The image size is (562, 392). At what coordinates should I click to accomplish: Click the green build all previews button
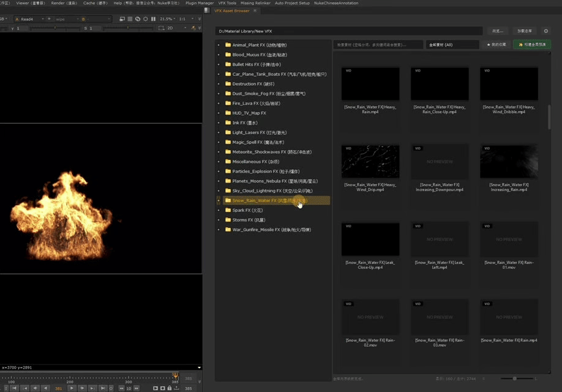click(x=531, y=45)
